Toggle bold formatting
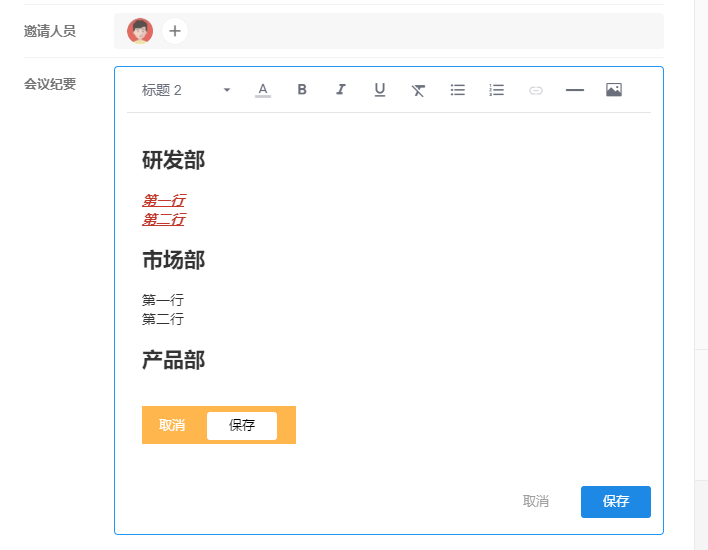 tap(302, 90)
